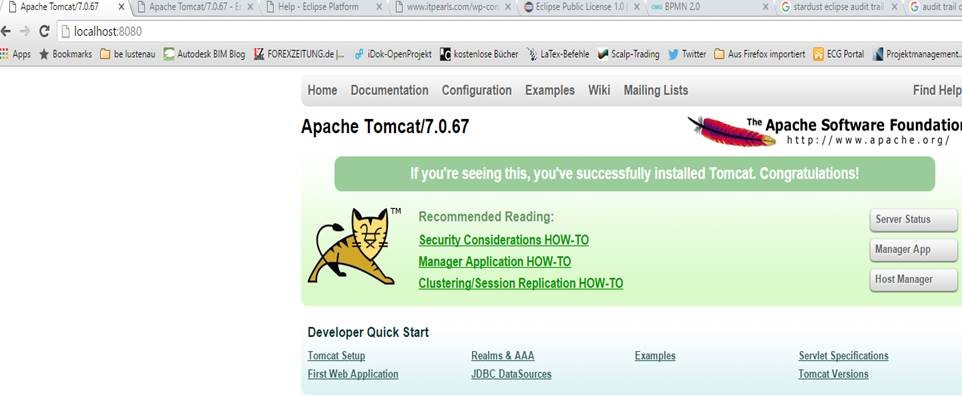
Task: Close the www.itpearls.com tab
Action: coord(507,7)
